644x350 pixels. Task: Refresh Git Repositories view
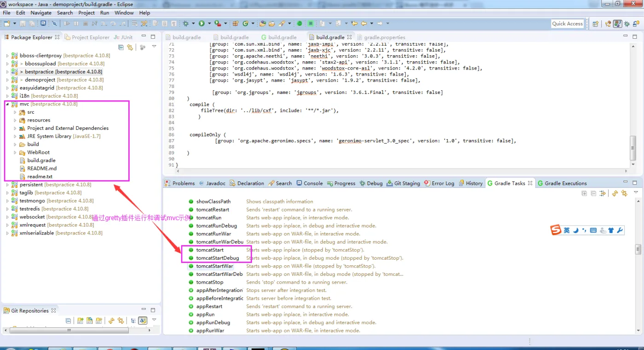click(111, 321)
